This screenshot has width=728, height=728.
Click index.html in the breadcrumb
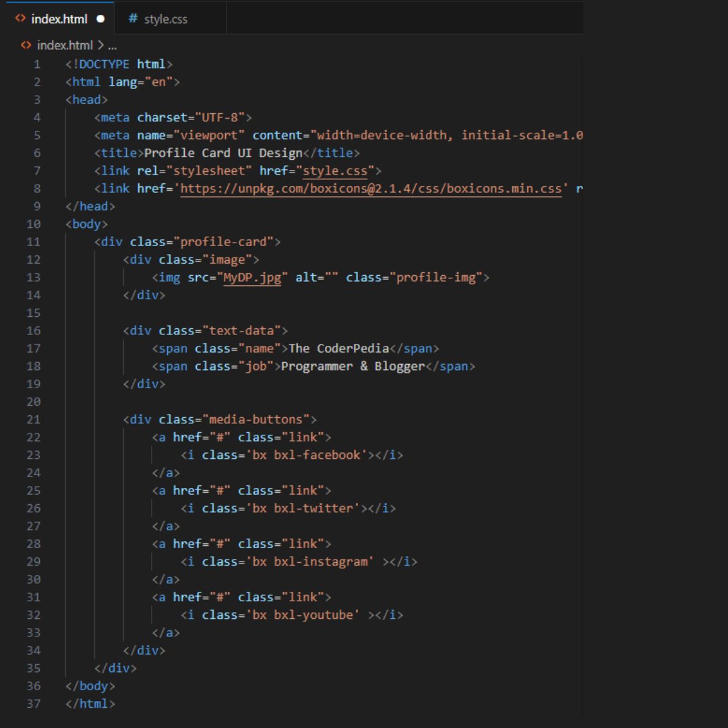[65, 45]
